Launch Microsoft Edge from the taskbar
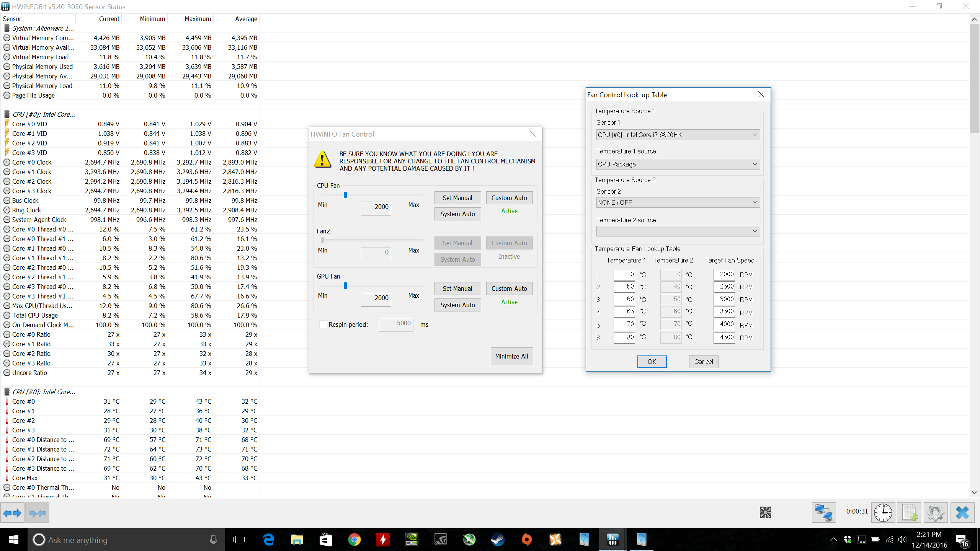 (268, 540)
